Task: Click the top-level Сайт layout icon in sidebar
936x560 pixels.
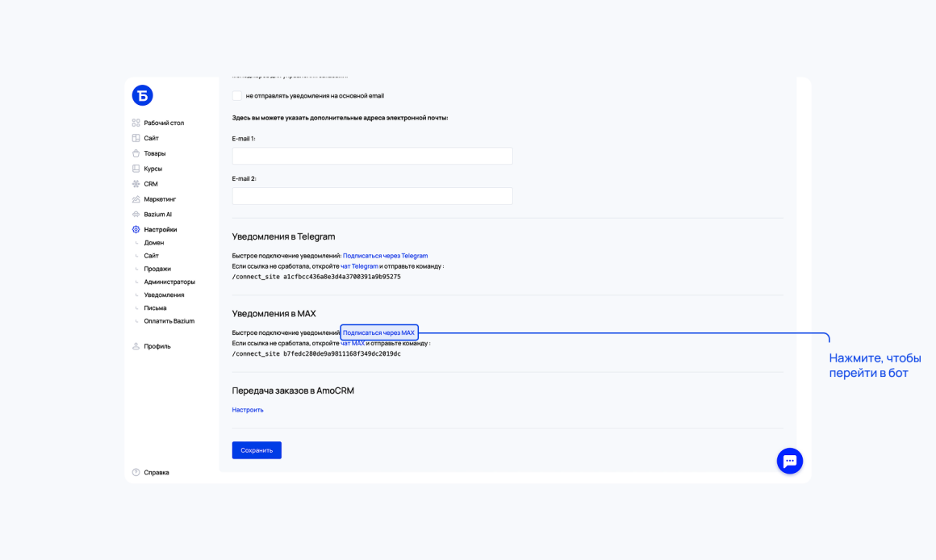Action: pyautogui.click(x=136, y=138)
